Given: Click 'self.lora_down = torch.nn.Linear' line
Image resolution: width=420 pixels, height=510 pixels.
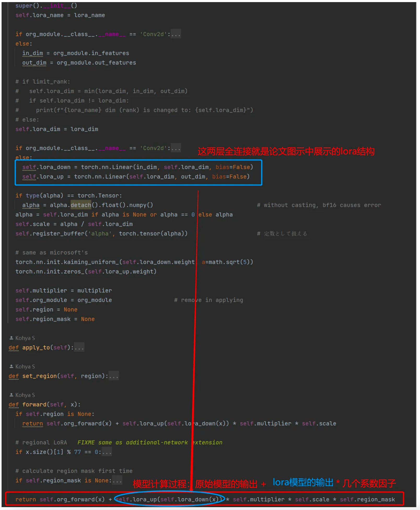Looking at the screenshot, I should pos(138,167).
